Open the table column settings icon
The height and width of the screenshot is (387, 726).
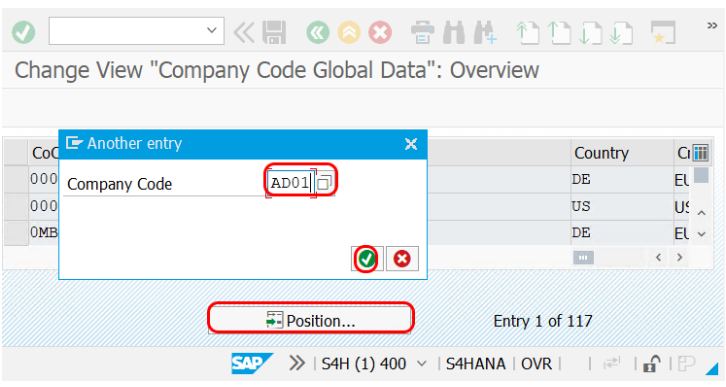[x=701, y=153]
